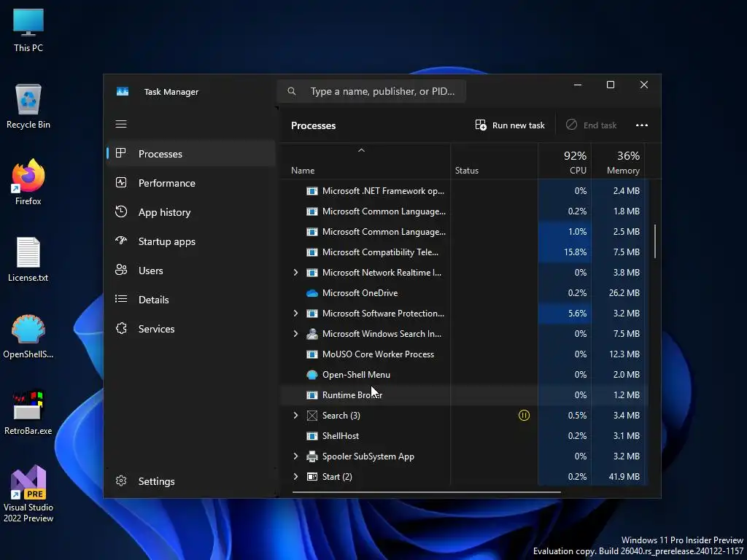Image resolution: width=747 pixels, height=560 pixels.
Task: Expand Spooler SubSystem App group
Action: (x=295, y=456)
